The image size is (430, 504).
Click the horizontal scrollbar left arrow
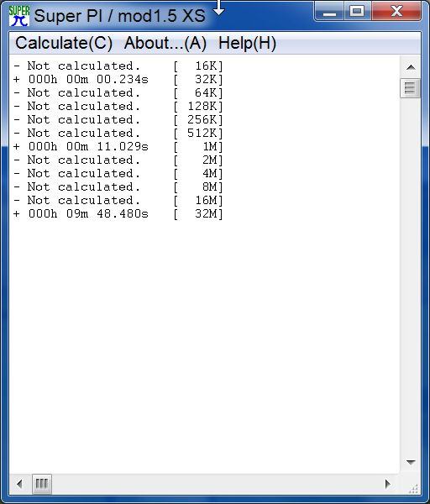pyautogui.click(x=19, y=484)
